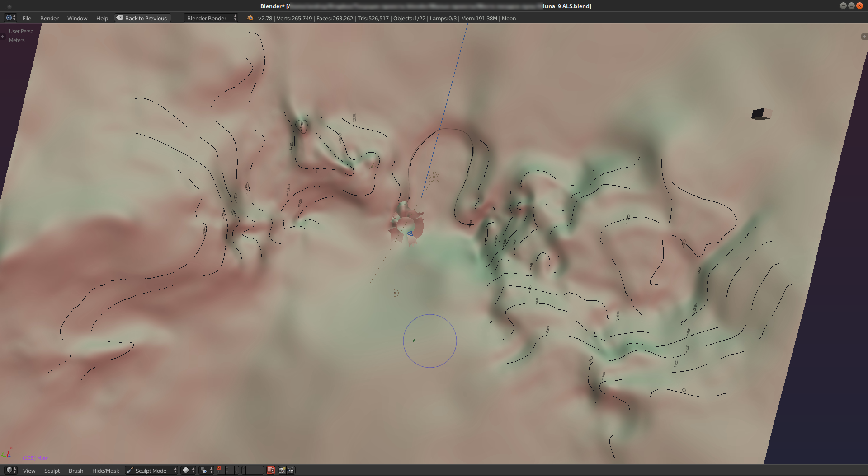Open the Render menu
This screenshot has width=868, height=476.
(x=49, y=18)
